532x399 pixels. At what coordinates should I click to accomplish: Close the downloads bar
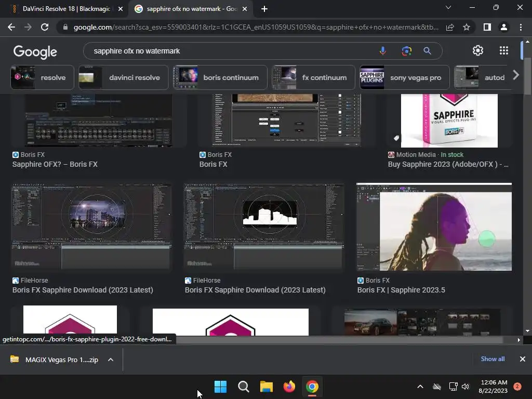tap(523, 359)
